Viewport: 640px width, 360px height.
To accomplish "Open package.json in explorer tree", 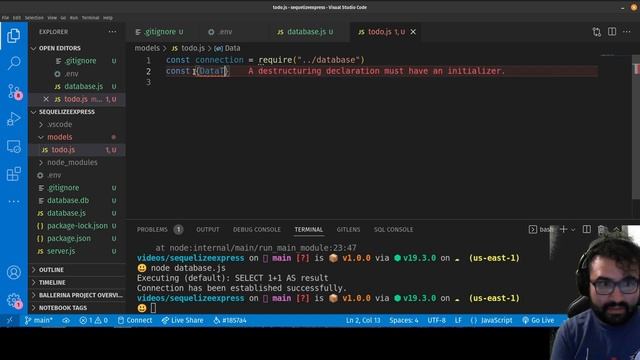I will pos(77,238).
